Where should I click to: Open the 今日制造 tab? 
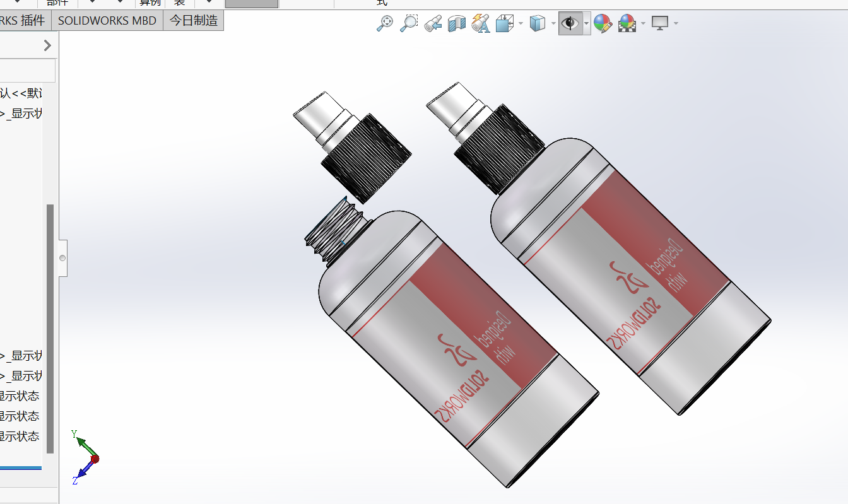[194, 20]
